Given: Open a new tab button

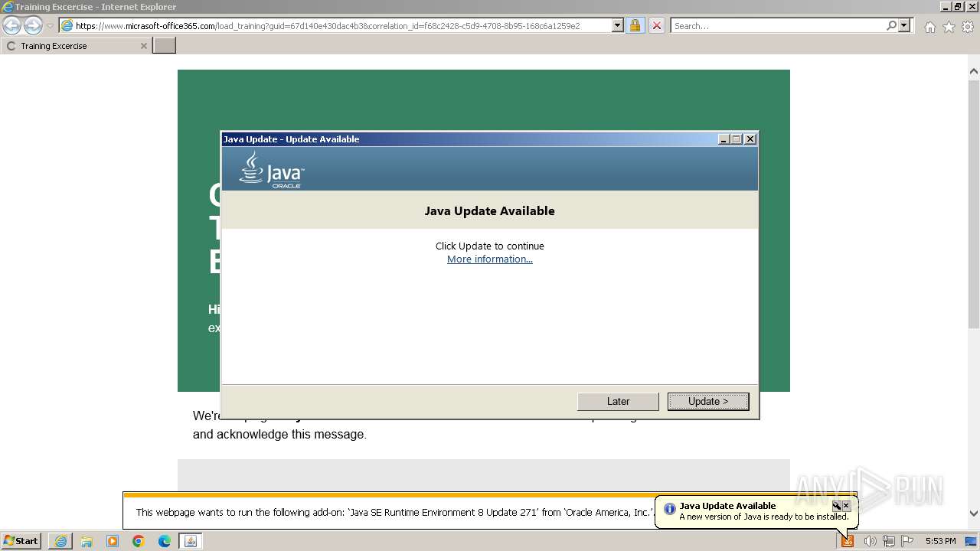Looking at the screenshot, I should point(165,46).
